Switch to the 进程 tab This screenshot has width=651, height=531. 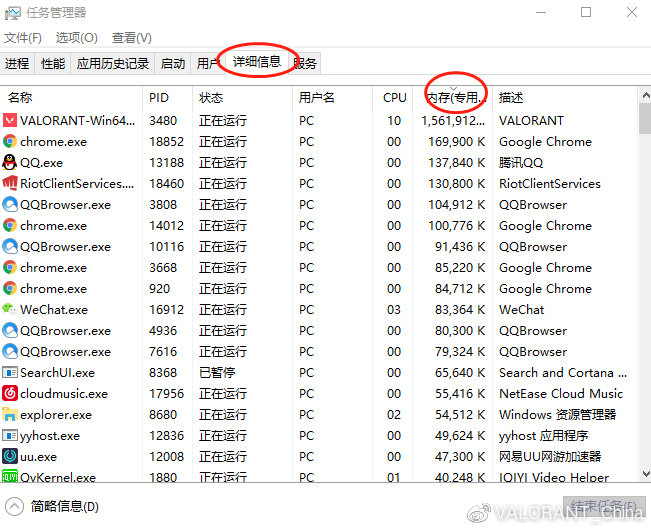17,64
